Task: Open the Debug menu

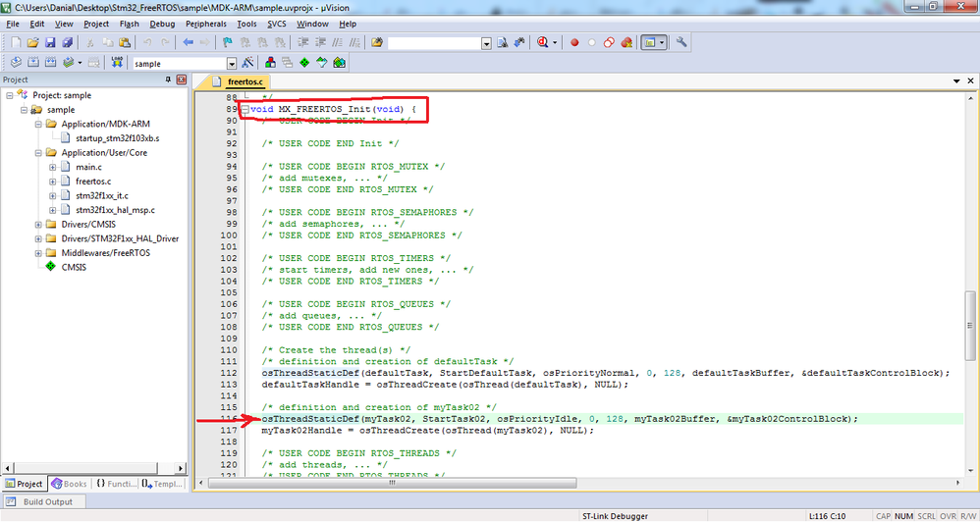Action: click(x=162, y=24)
